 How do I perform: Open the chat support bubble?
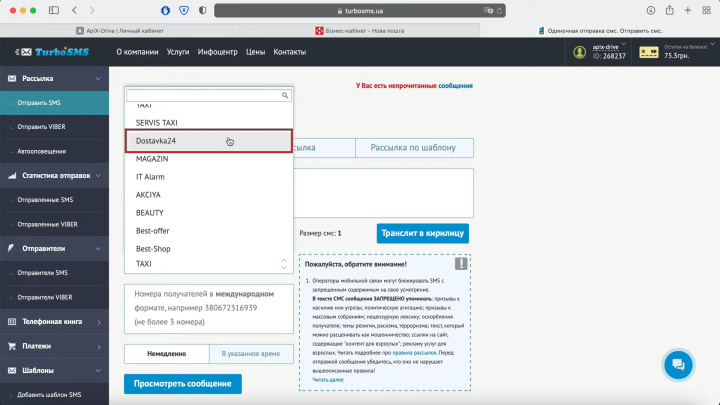[x=678, y=365]
